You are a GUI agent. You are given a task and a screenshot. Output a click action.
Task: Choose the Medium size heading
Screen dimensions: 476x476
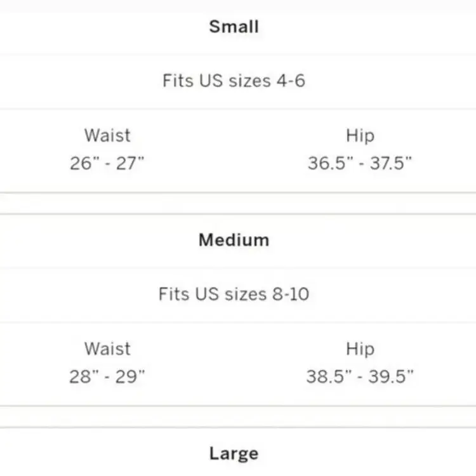tap(234, 240)
